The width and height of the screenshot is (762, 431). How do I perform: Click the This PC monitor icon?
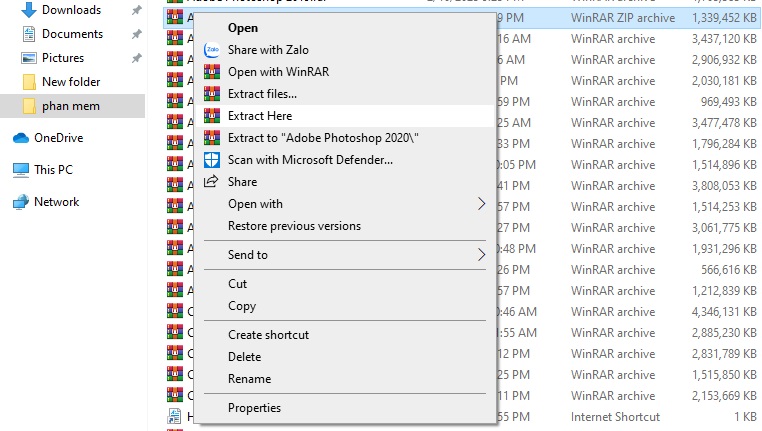[x=20, y=170]
